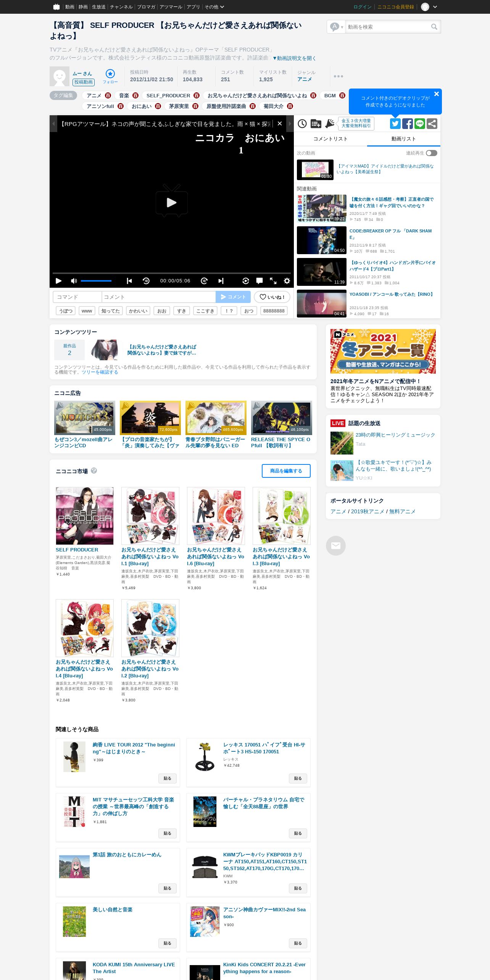Insert the 88888888 quick comment
Viewport: 490px width, 980px height.
point(274,311)
